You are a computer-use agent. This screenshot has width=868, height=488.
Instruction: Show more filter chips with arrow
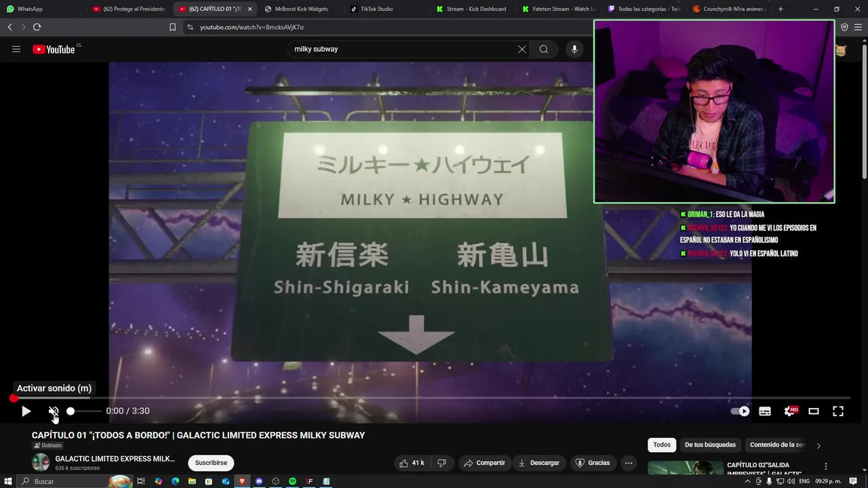pyautogui.click(x=818, y=445)
